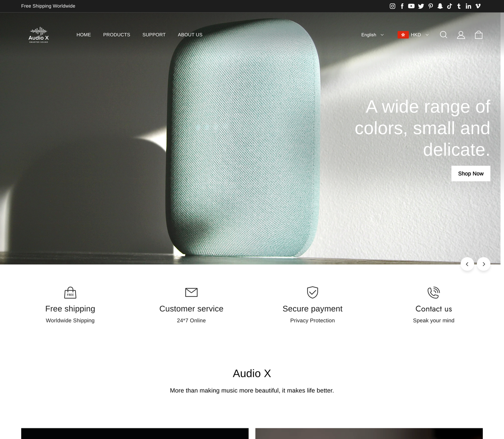Screen dimensions: 504x439
Task: Open the PRODUCTS menu
Action: click(x=117, y=35)
